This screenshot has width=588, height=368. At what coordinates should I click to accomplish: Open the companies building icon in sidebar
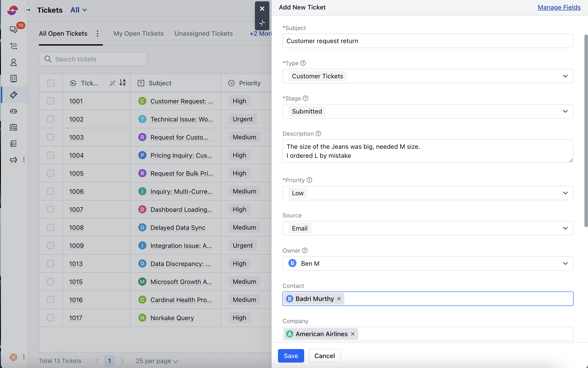coord(13,79)
